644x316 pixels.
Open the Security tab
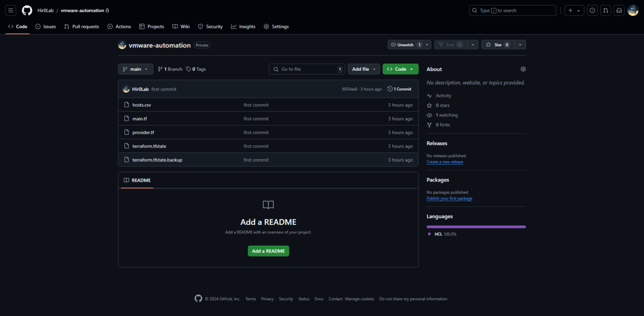coord(210,26)
